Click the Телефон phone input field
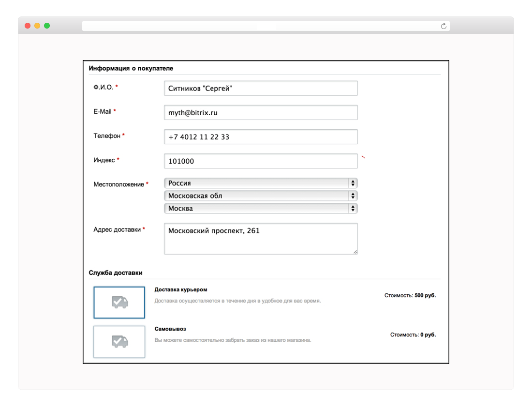Screen dimensions: 532x409 [x=261, y=137]
